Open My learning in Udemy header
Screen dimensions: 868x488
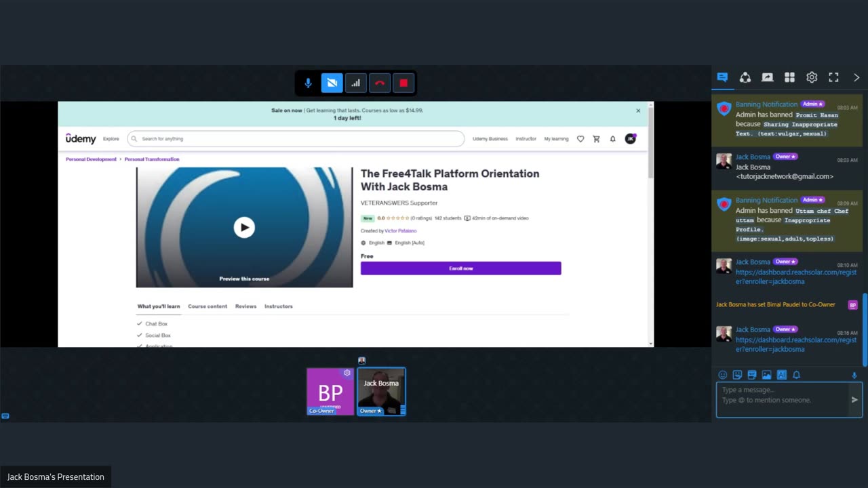pos(556,139)
